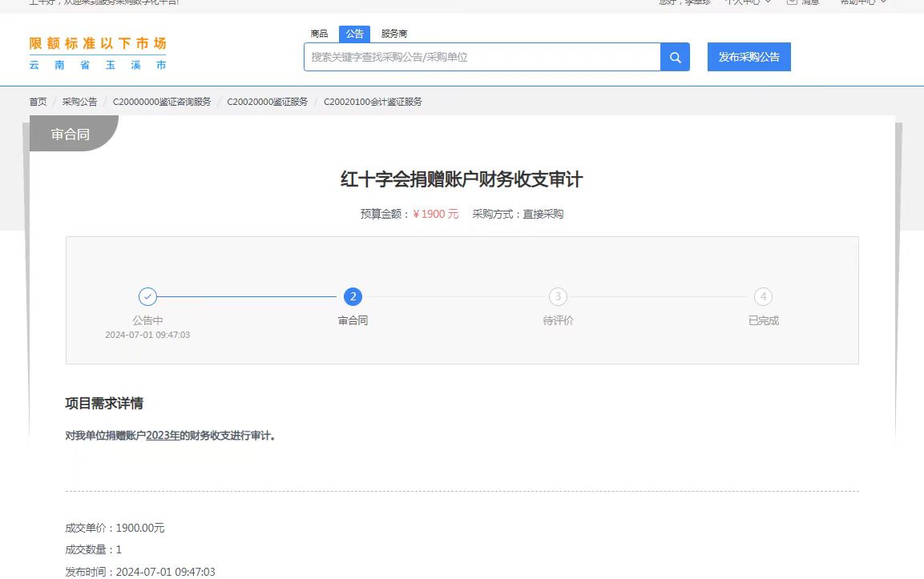Click the title 红十字会捐赠账户财务收支审计
This screenshot has height=579, width=924.
[462, 179]
